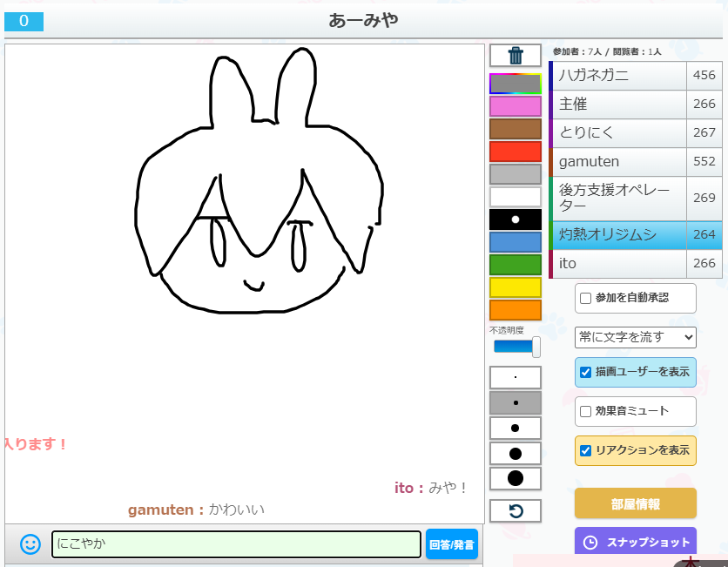Enable 参加を自動承認 checkbox
The image size is (728, 567).
point(586,299)
